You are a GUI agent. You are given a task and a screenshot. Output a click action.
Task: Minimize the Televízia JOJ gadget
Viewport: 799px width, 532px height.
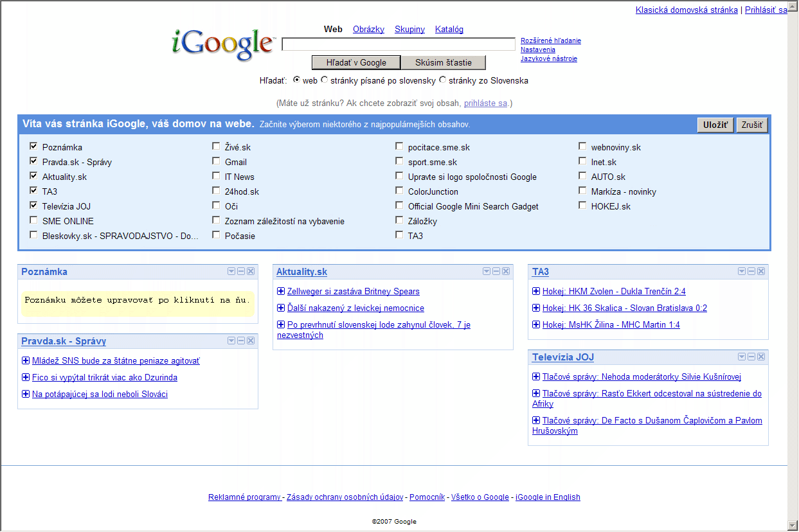[751, 357]
